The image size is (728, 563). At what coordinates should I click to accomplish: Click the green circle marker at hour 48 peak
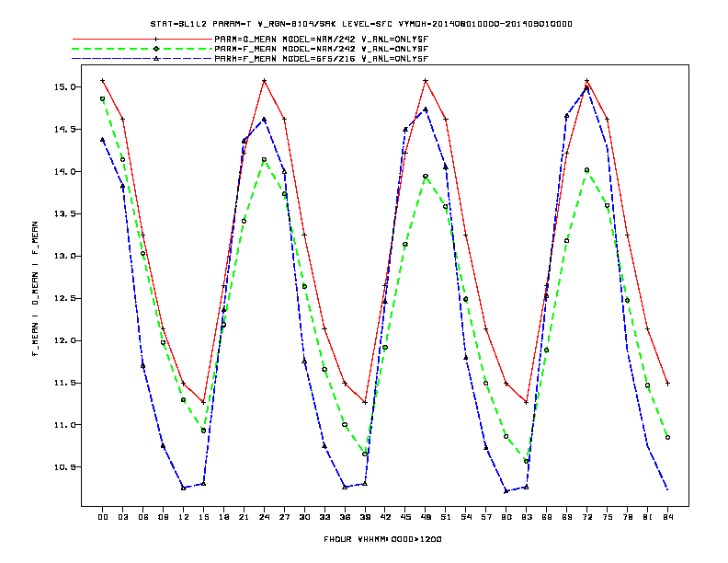(426, 176)
